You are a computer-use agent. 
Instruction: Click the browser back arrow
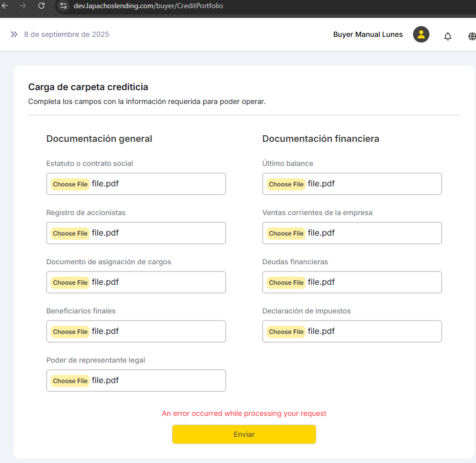[5, 6]
